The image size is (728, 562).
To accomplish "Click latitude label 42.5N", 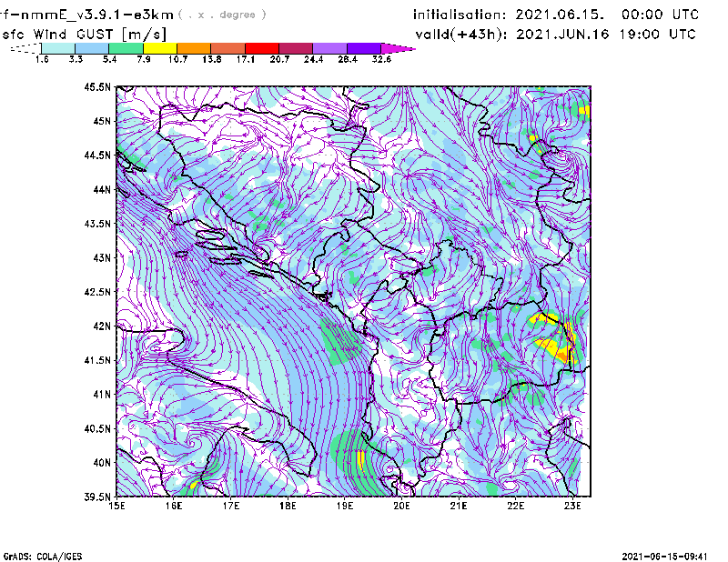I will coord(97,292).
